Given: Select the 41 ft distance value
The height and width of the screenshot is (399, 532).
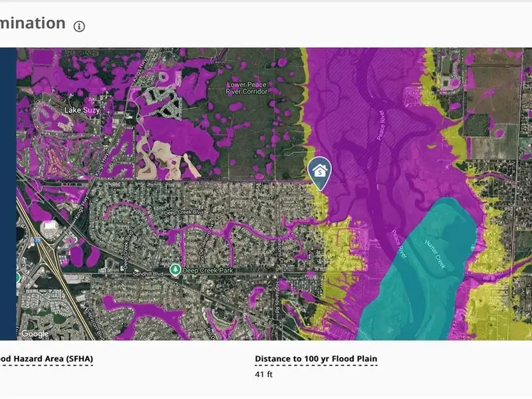Looking at the screenshot, I should [263, 374].
